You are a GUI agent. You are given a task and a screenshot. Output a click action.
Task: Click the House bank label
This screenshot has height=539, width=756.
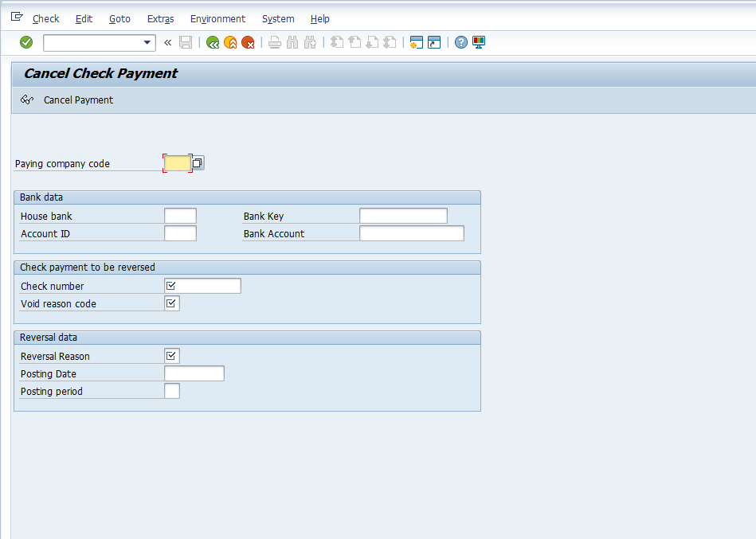coord(46,217)
